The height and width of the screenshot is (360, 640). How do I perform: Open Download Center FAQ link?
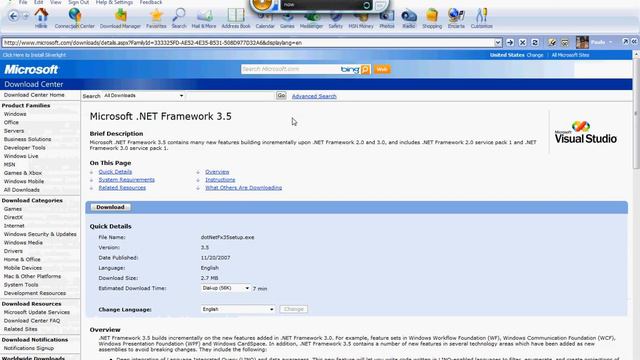click(x=32, y=321)
